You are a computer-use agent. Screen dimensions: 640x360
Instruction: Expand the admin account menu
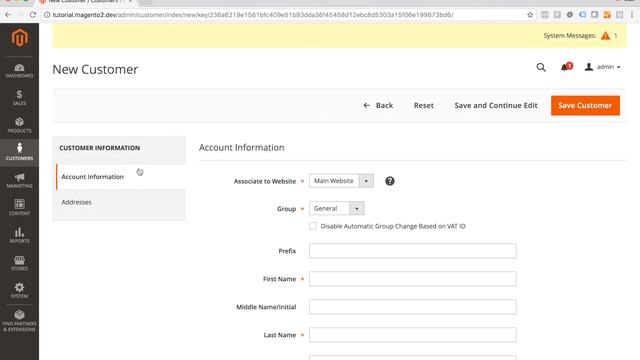pyautogui.click(x=603, y=67)
